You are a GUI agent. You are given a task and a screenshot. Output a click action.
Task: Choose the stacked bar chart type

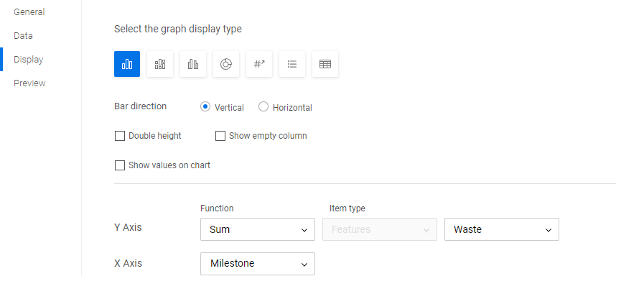(x=160, y=64)
